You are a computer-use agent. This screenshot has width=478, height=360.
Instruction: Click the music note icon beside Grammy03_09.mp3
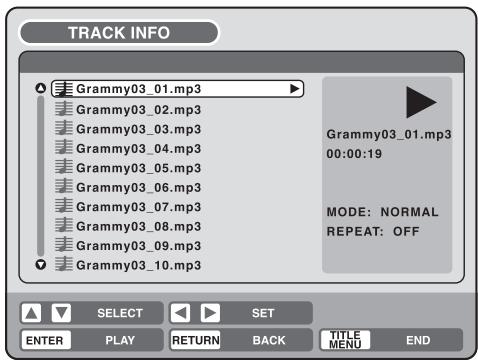(64, 245)
